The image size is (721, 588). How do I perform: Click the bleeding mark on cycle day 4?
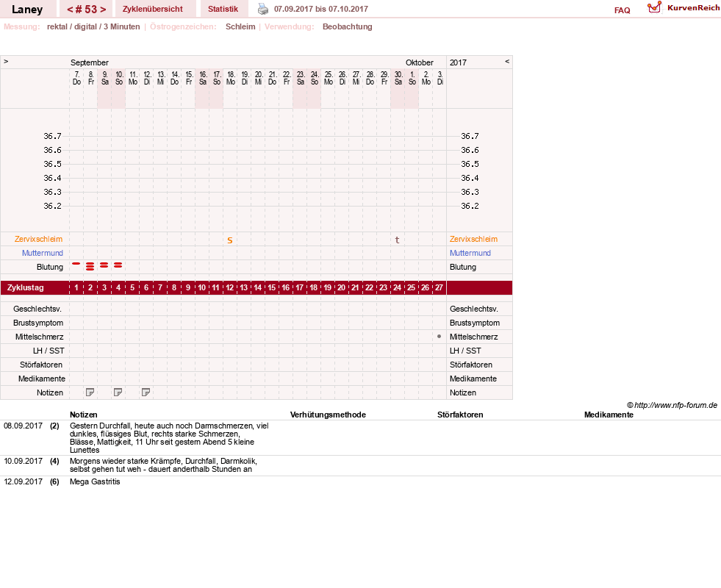click(x=118, y=265)
